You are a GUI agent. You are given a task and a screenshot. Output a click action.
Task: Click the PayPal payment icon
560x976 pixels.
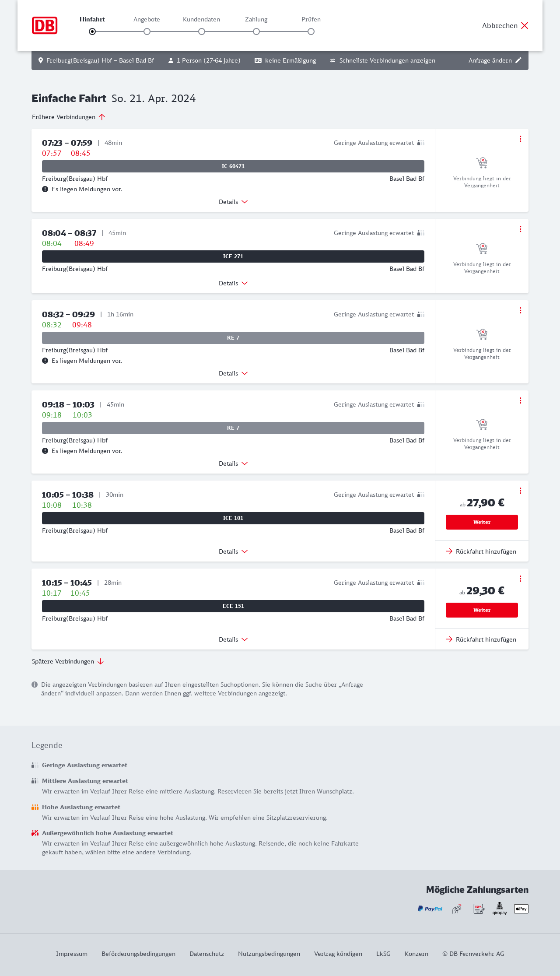pos(430,909)
